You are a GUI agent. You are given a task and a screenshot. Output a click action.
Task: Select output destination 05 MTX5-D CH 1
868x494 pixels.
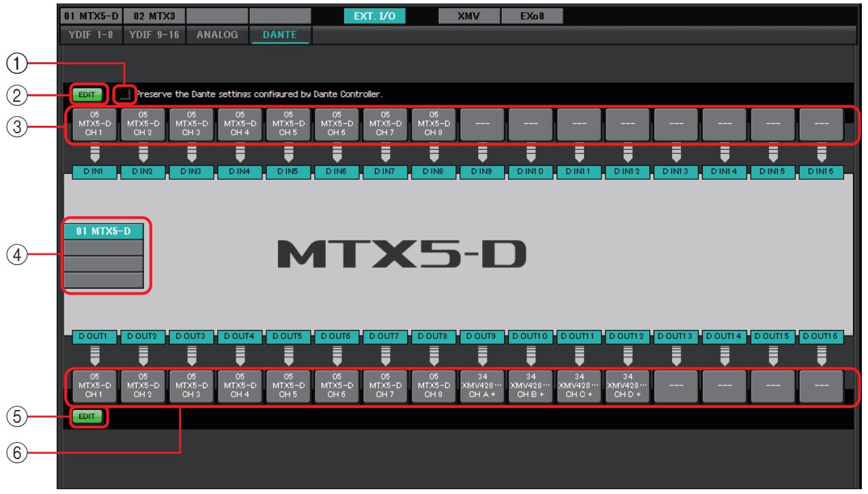tap(95, 387)
